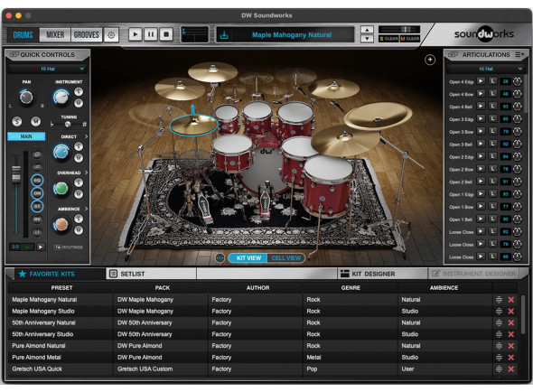The image size is (533, 392).
Task: Click the green Overhead knob
Action: (61, 189)
